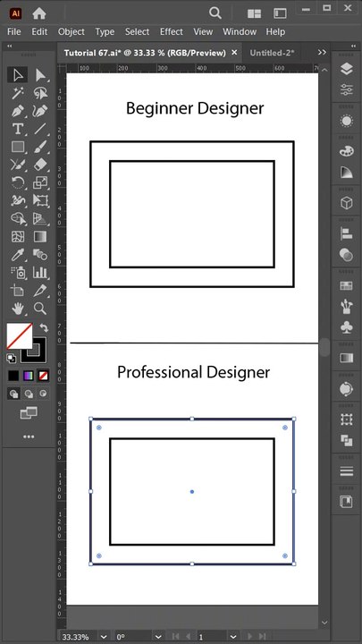Screen dimensions: 362x644
Task: Open rotation angle dropdown
Action: tap(158, 637)
